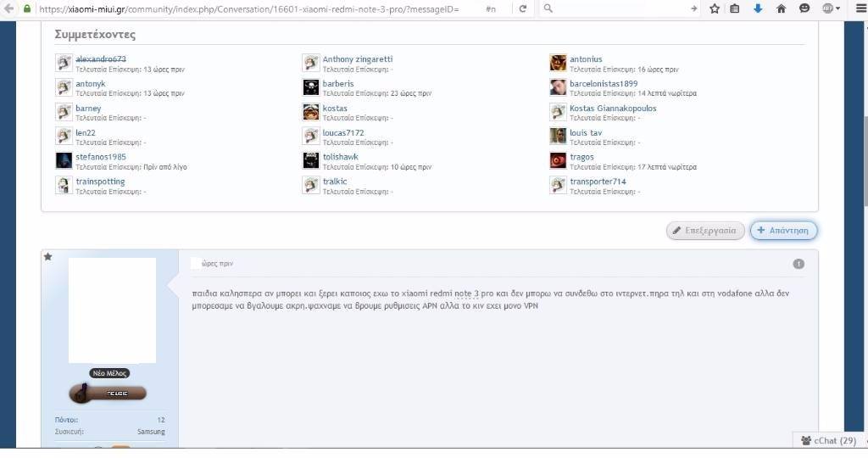Click the Επεξεργασία edit button
This screenshot has height=458, width=868.
coord(706,231)
